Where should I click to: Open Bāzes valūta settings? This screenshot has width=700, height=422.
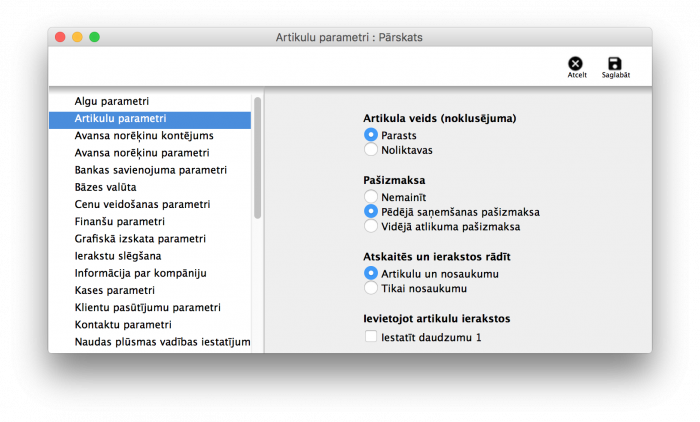[x=105, y=187]
